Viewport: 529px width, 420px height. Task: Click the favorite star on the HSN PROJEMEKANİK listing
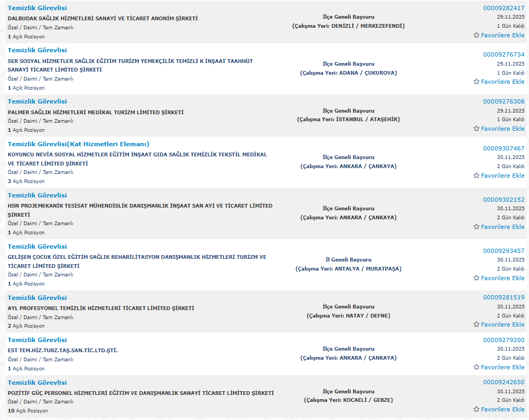pos(476,227)
